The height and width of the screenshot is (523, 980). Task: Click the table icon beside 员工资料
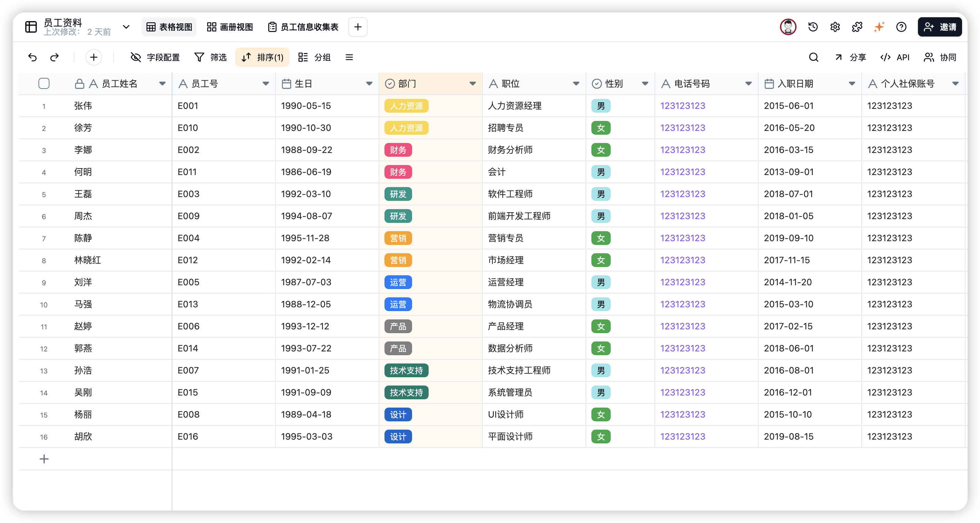coord(31,27)
